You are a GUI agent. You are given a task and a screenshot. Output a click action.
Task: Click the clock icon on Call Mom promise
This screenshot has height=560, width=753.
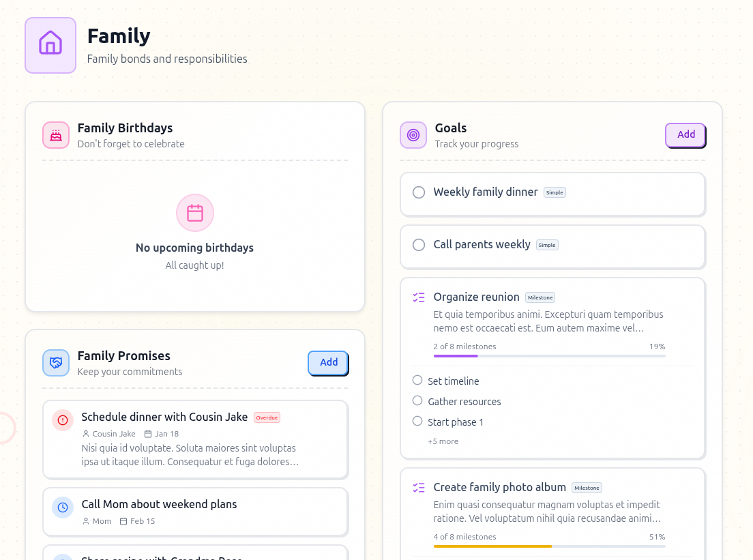point(63,507)
